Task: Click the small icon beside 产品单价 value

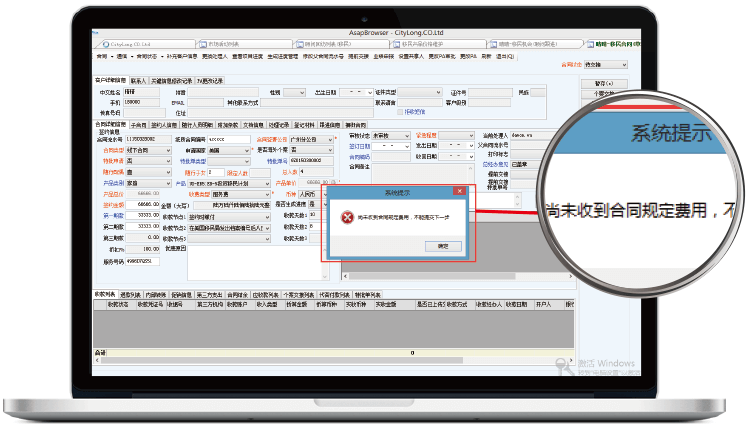Action: (x=333, y=183)
